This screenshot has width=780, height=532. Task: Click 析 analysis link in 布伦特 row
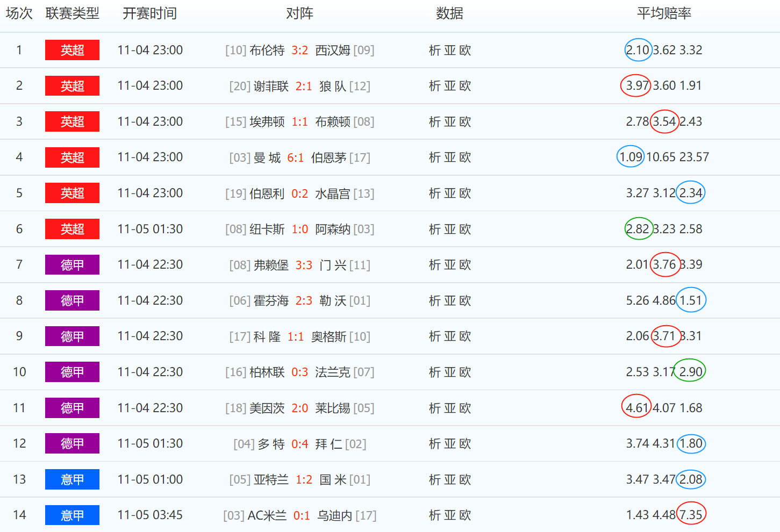coord(435,51)
